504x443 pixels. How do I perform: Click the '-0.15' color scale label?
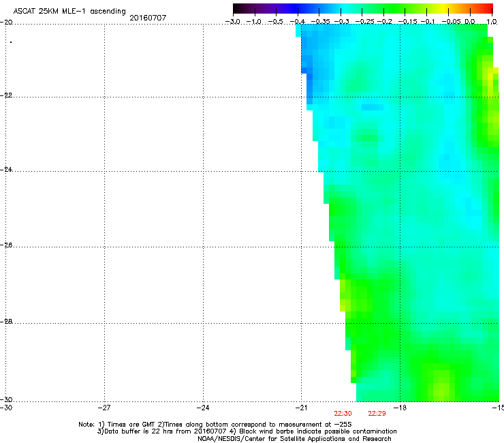pyautogui.click(x=407, y=22)
